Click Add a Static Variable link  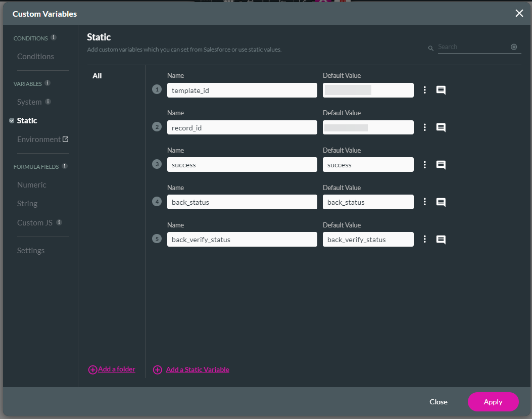click(x=197, y=370)
